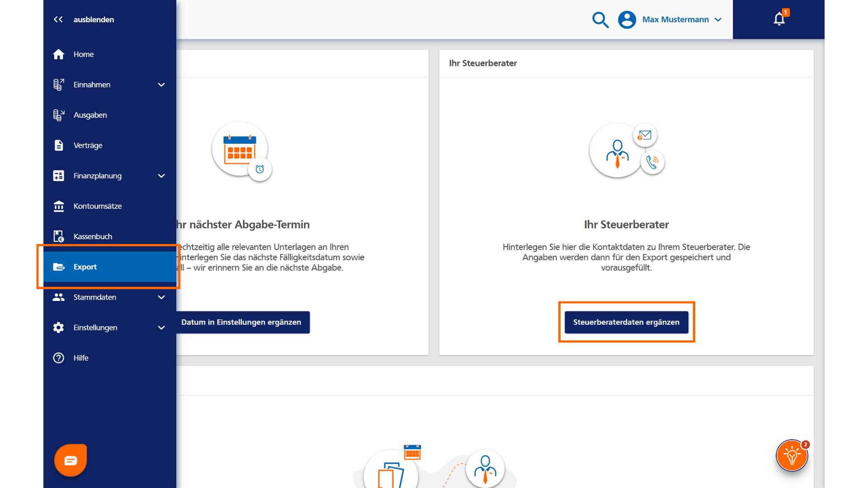Viewport: 868px width, 488px height.
Task: Open Ausgaben menu item
Action: (110, 115)
